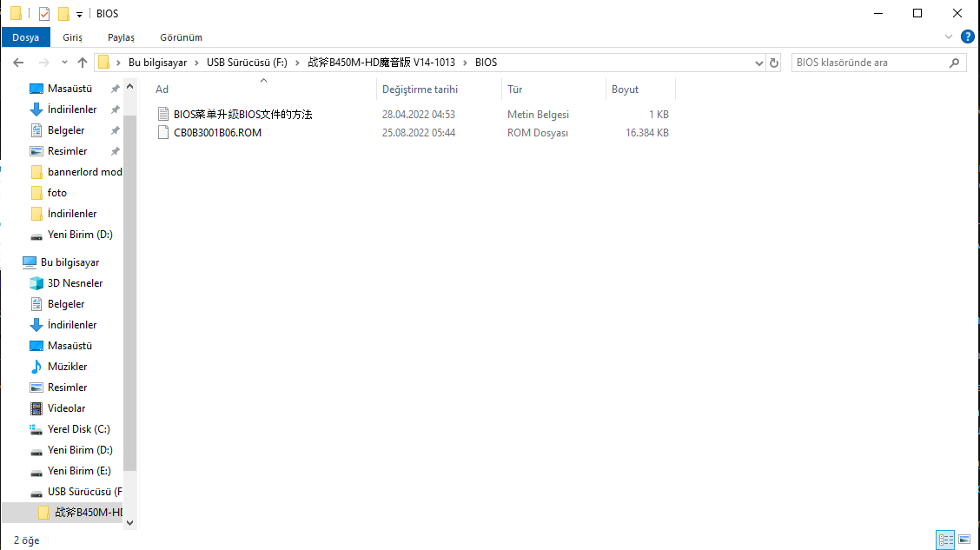The image size is (980, 550).
Task: Select the B450M-HD folder in navigation pane
Action: point(88,513)
